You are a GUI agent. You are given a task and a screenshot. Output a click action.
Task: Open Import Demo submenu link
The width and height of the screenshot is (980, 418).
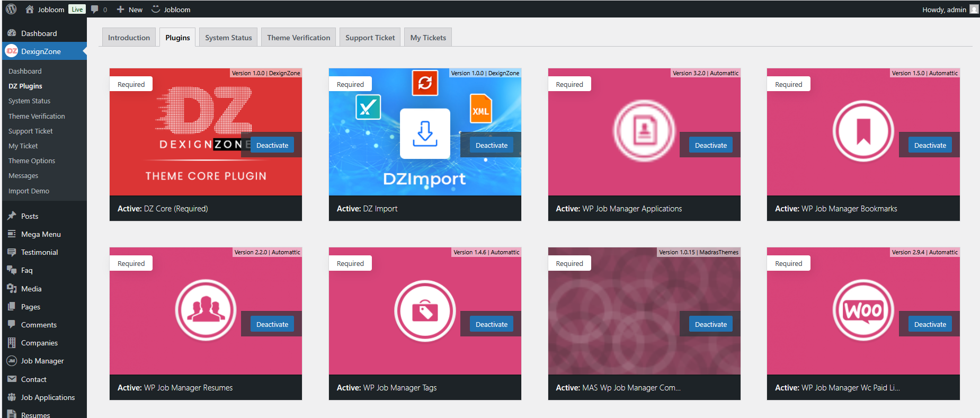coord(29,191)
